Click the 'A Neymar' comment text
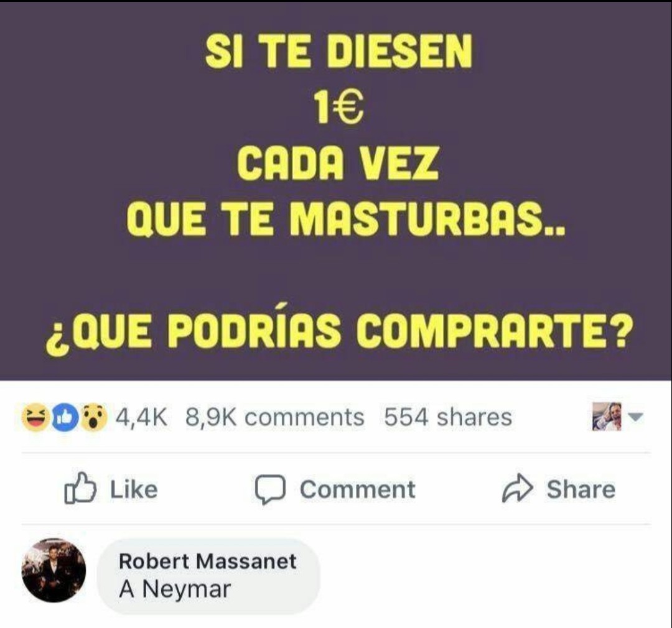 pos(175,589)
